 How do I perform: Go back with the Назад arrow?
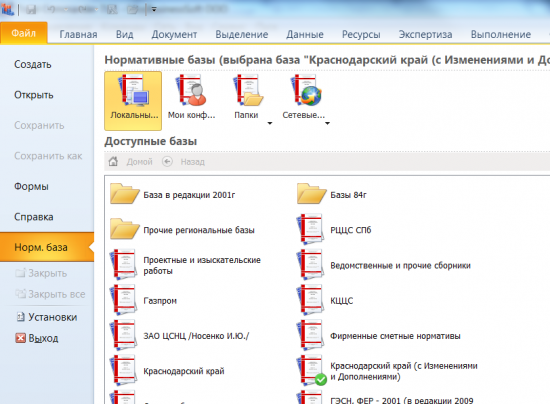tap(167, 161)
